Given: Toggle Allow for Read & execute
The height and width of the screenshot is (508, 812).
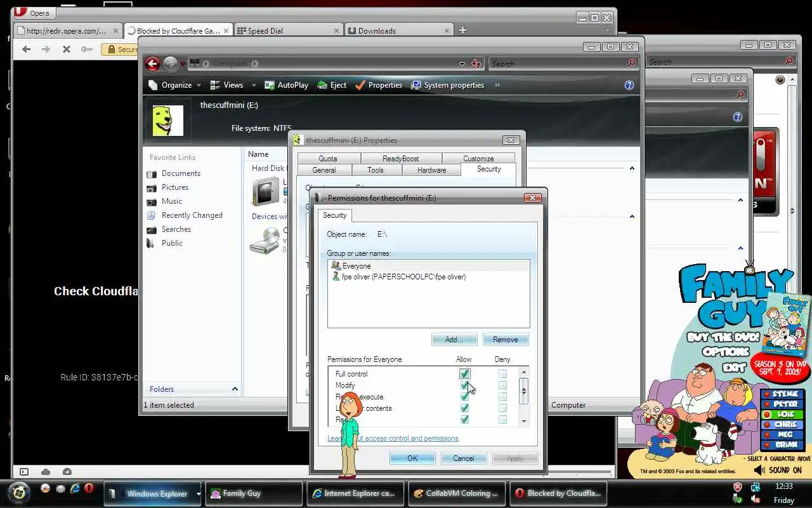Looking at the screenshot, I should click(x=464, y=397).
